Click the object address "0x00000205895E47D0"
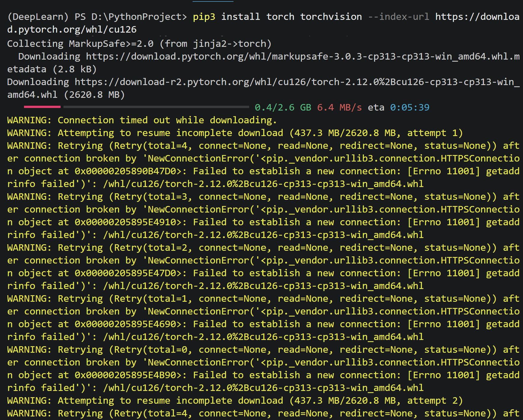 click(125, 273)
